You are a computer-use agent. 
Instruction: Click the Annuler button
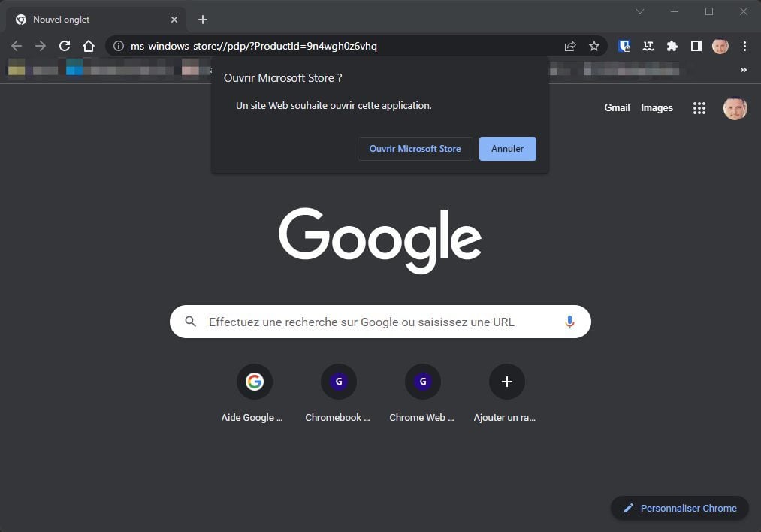point(508,149)
